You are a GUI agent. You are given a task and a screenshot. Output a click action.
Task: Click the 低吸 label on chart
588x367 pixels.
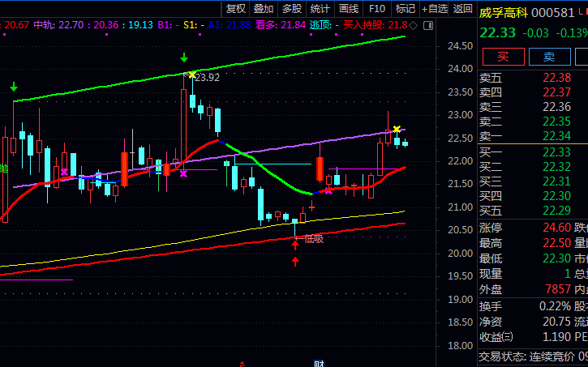point(314,238)
